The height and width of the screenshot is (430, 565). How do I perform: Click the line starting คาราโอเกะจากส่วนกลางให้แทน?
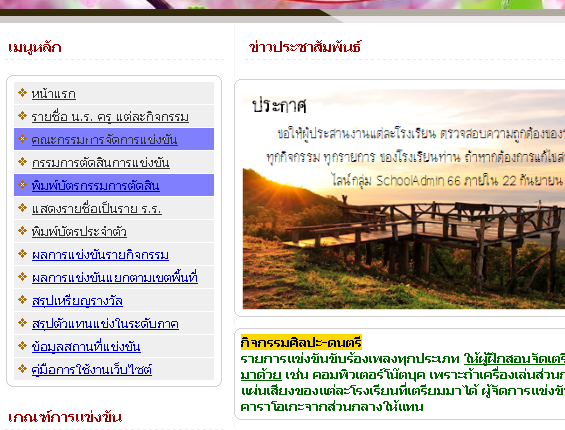(x=332, y=407)
